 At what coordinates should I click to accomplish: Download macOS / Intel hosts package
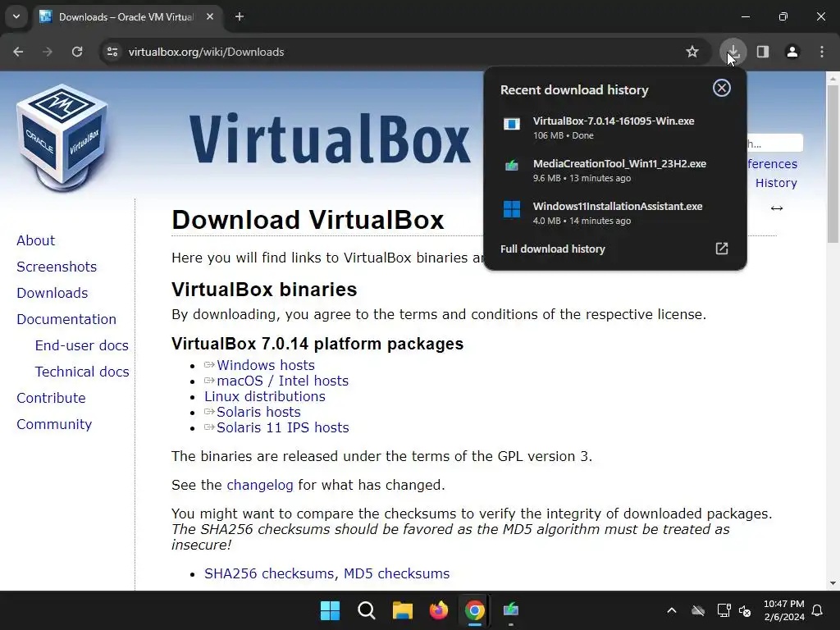point(282,381)
